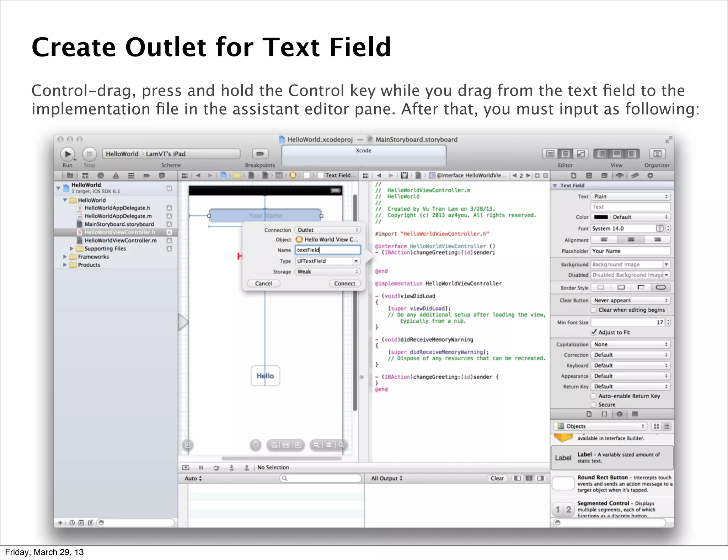Open the Quick Help inspector tab
This screenshot has width=728, height=560.
pos(589,176)
